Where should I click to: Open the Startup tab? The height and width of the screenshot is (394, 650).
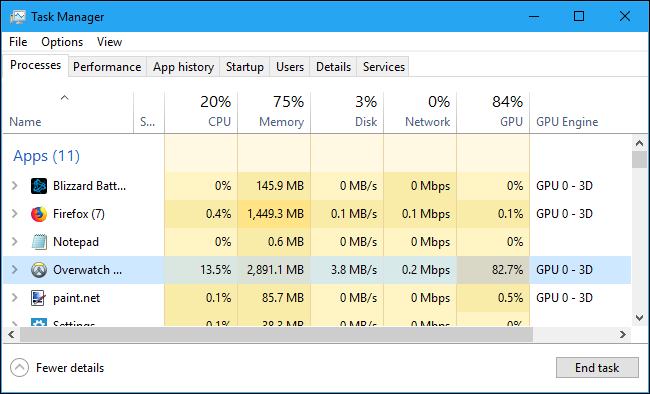coord(245,67)
